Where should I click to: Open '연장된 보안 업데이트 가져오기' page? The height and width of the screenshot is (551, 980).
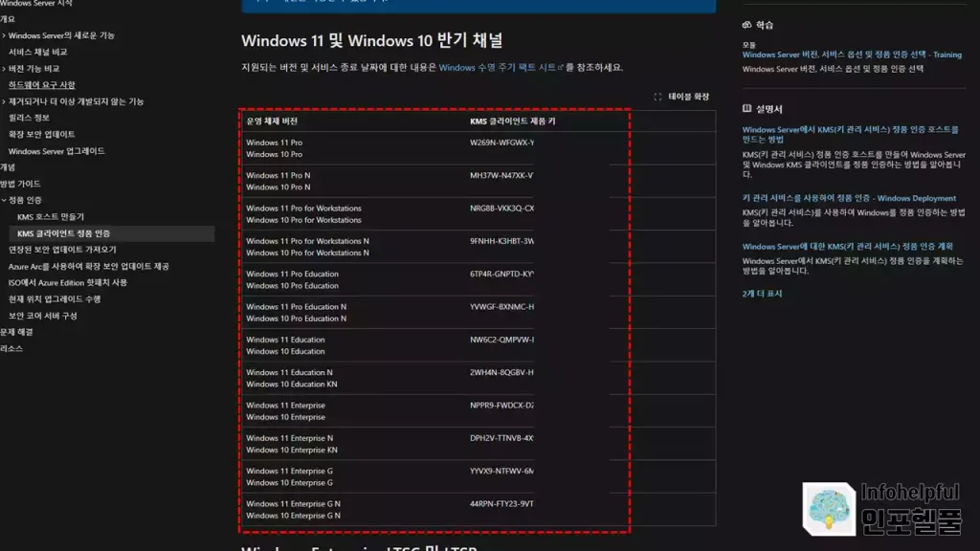62,250
